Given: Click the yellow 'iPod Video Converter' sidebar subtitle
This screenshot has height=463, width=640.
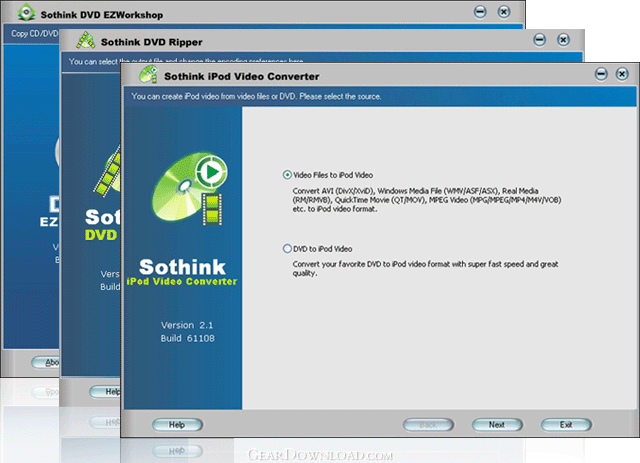Looking at the screenshot, I should coord(182,281).
